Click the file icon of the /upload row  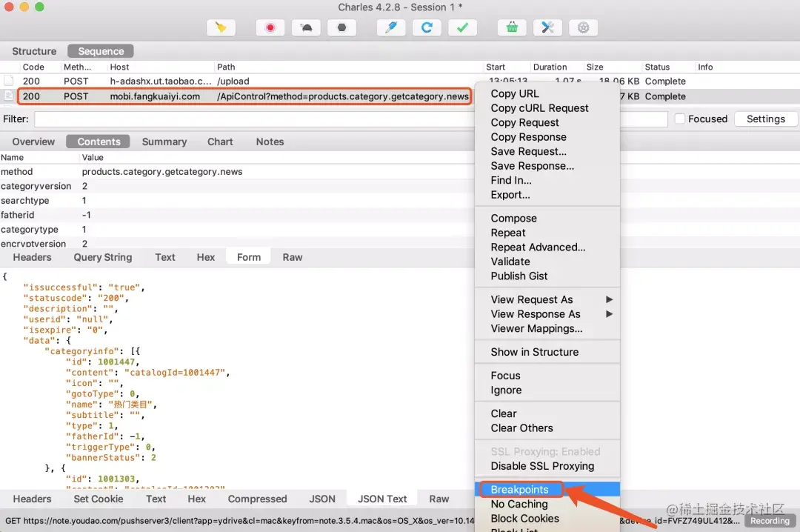pyautogui.click(x=9, y=81)
